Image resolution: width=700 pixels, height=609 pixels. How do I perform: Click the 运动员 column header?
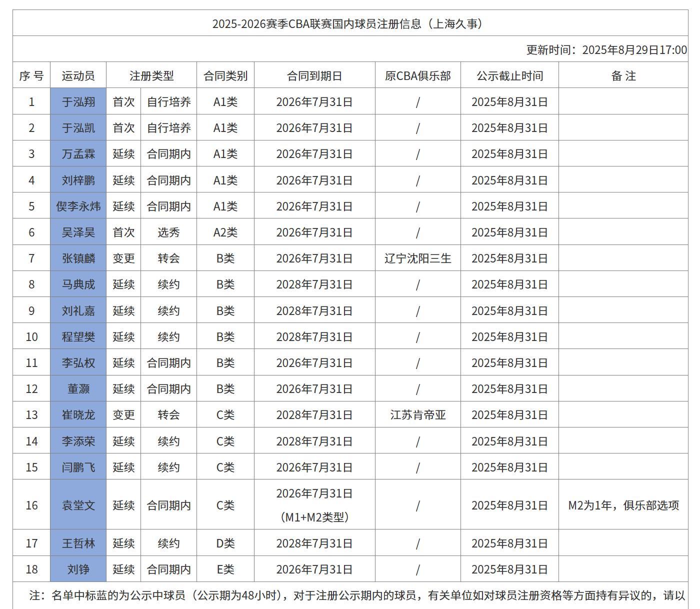tap(78, 75)
